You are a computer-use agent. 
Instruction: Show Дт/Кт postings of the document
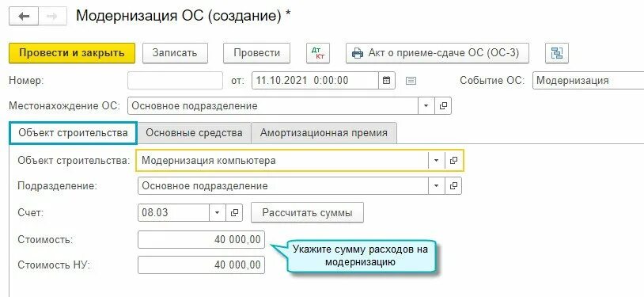pyautogui.click(x=318, y=53)
